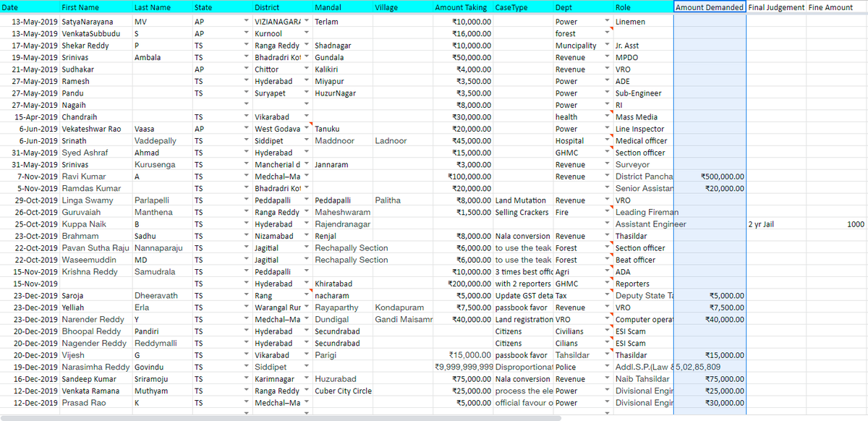Open Dept dropdown for GHMC in Syed Ashraf row
The width and height of the screenshot is (868, 421).
[x=607, y=153]
